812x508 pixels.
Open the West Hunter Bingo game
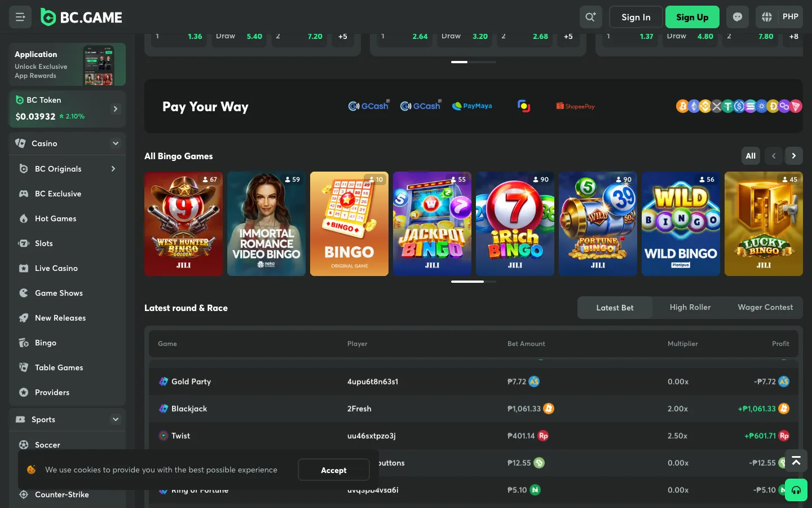(183, 224)
